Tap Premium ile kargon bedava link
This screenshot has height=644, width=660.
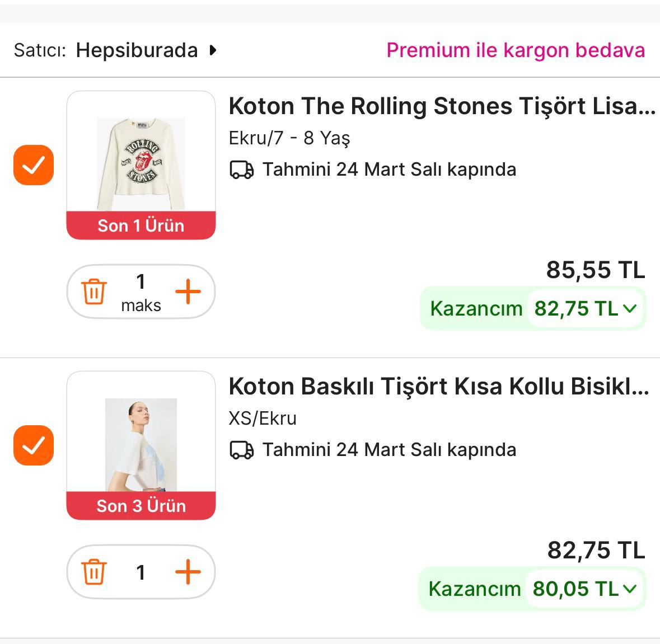[515, 50]
